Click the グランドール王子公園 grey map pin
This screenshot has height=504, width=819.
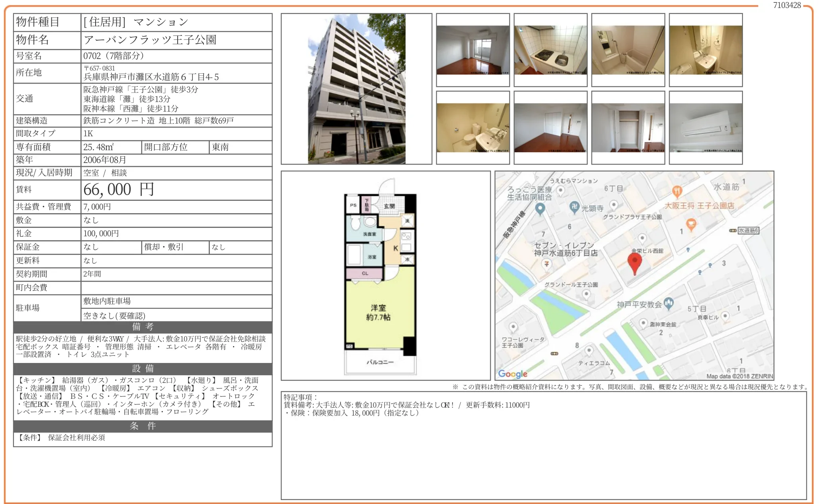(x=586, y=294)
